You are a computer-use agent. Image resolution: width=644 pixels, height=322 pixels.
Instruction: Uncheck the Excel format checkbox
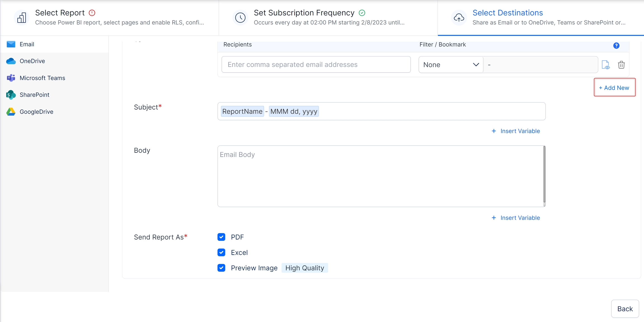[221, 252]
